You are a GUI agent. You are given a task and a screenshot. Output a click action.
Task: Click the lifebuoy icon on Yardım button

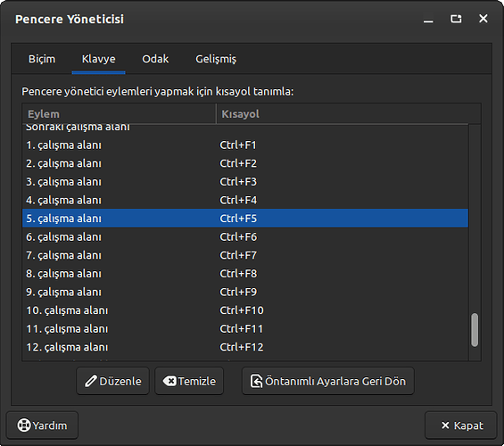pos(24,425)
